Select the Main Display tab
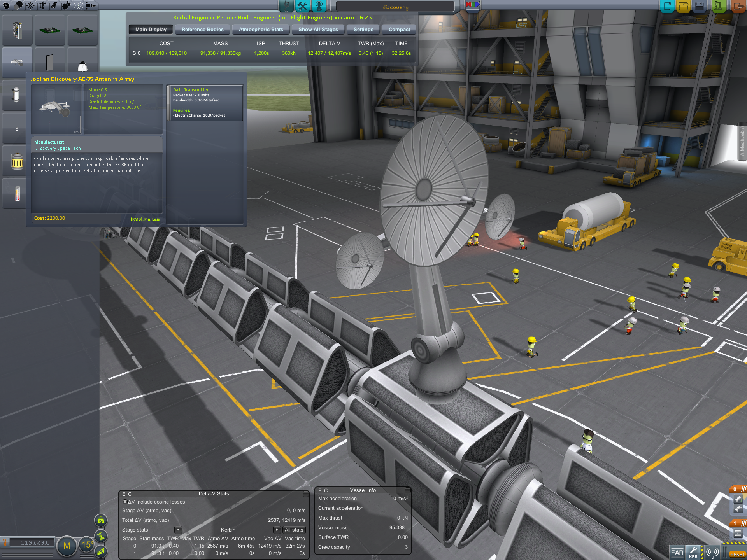This screenshot has width=747, height=560. tap(151, 30)
